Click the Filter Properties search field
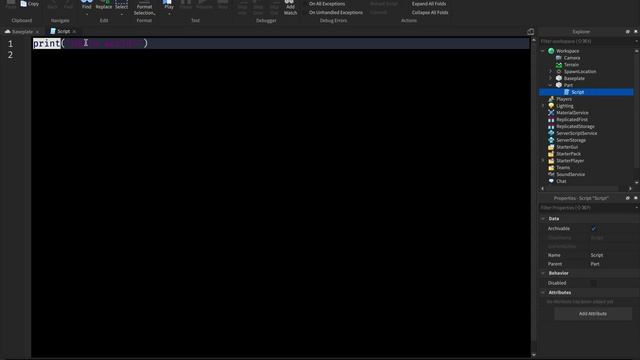 [586, 208]
